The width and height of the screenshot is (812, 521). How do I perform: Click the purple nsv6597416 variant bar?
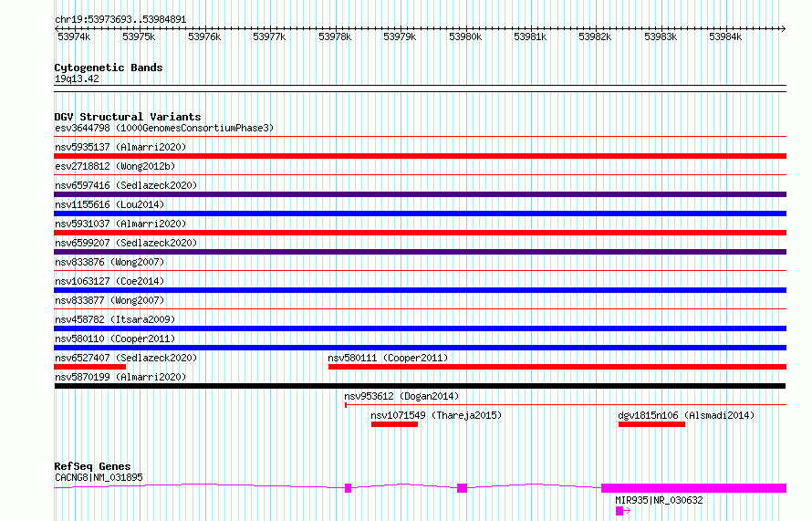point(420,194)
